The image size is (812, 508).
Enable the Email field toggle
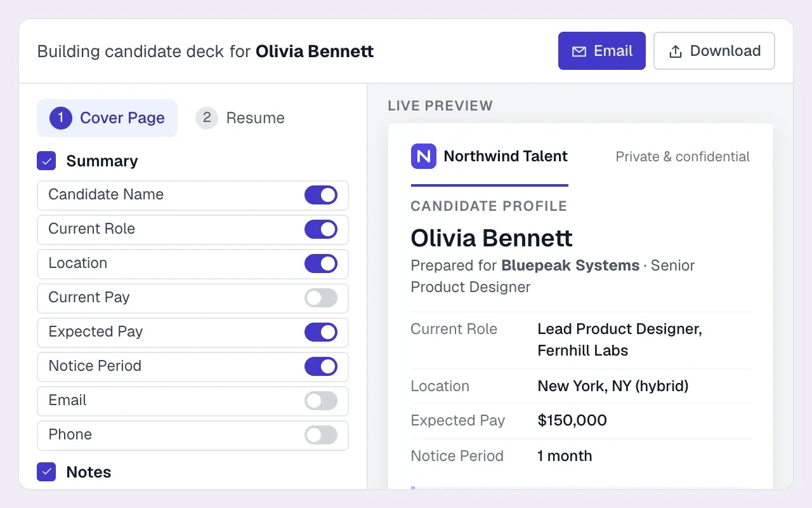321,401
